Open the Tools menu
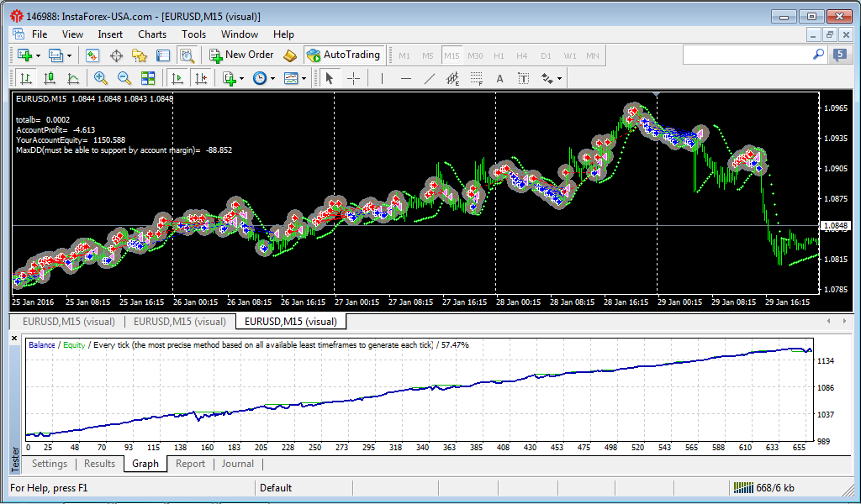861x504 pixels. pos(194,34)
